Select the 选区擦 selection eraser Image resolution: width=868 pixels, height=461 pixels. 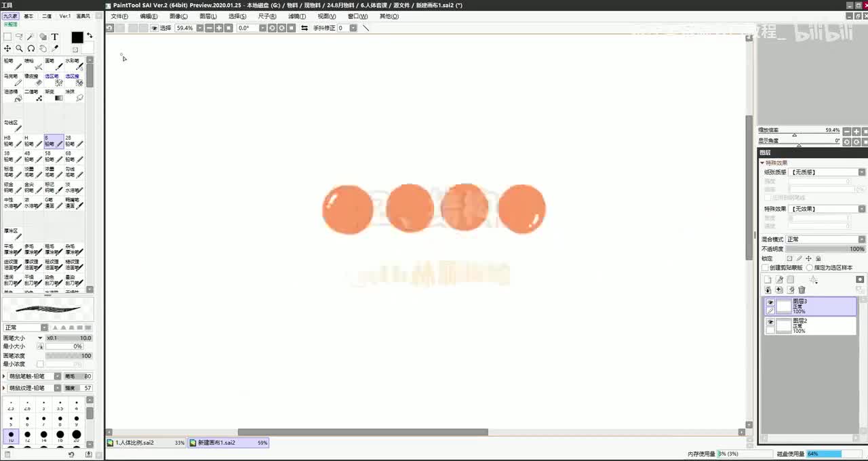(74, 80)
